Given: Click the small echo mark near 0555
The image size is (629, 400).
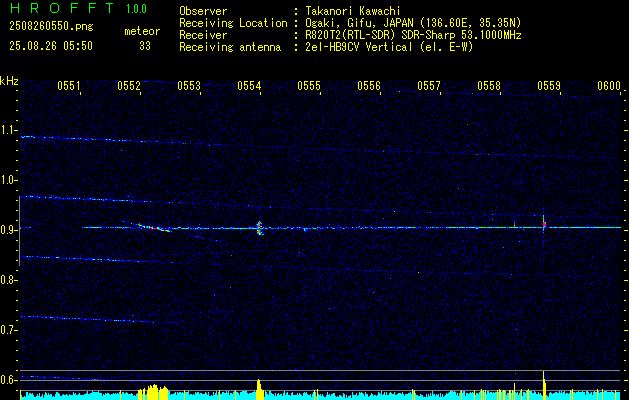Looking at the screenshot, I should click(305, 229).
